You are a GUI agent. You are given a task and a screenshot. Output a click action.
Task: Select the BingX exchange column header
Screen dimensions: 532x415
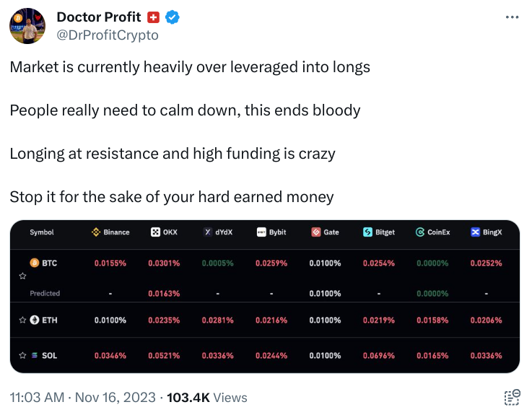coord(486,232)
